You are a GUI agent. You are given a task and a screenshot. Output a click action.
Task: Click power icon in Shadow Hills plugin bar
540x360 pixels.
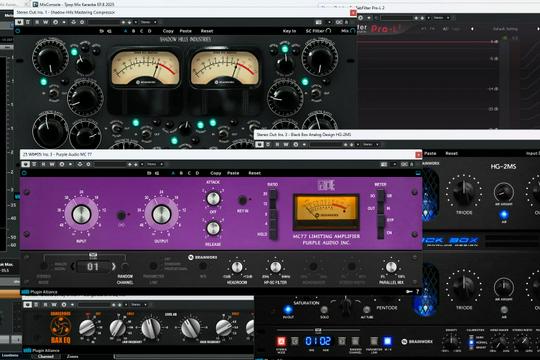[18, 31]
